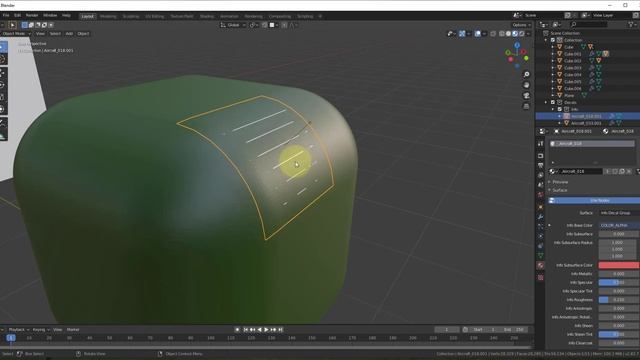Open the outliner filter dropdown
The width and height of the screenshot is (640, 360).
tap(632, 25)
